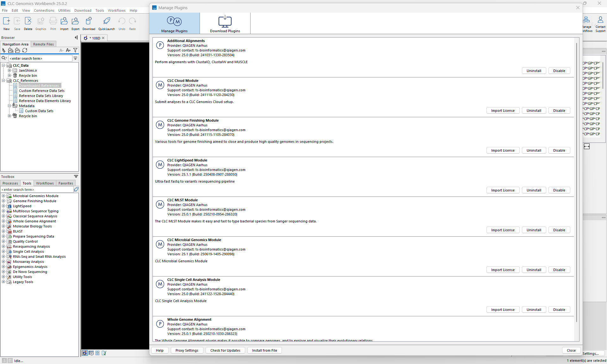This screenshot has width=607, height=364.
Task: Select the Manage Plugins tab
Action: [x=174, y=23]
